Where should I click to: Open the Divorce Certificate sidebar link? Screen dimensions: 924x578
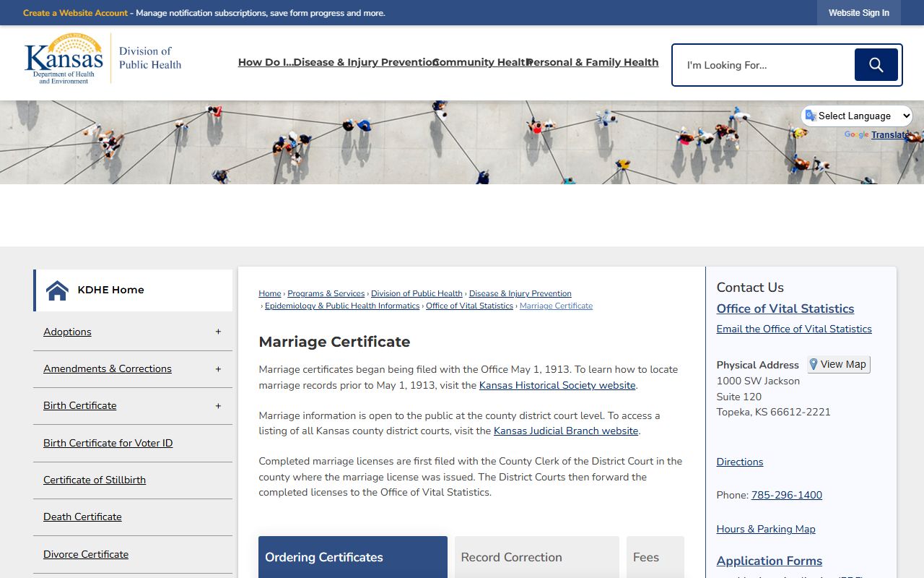click(86, 554)
